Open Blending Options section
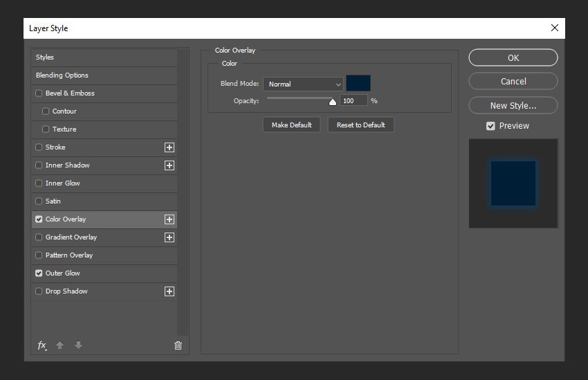The height and width of the screenshot is (380, 588). (104, 75)
